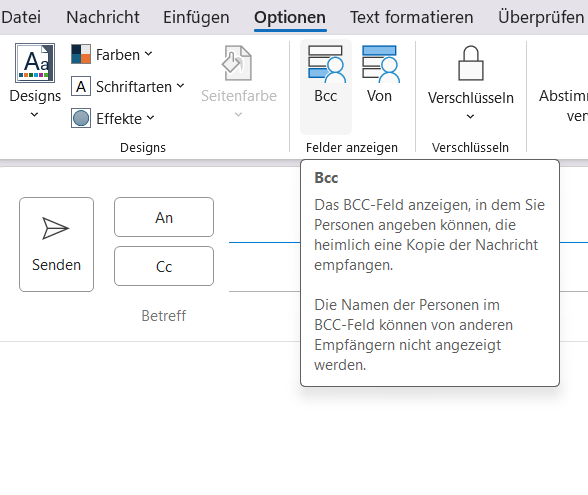Viewport: 588px width, 495px height.
Task: Open the Verschlüsseln dropdown chevron
Action: 470,117
